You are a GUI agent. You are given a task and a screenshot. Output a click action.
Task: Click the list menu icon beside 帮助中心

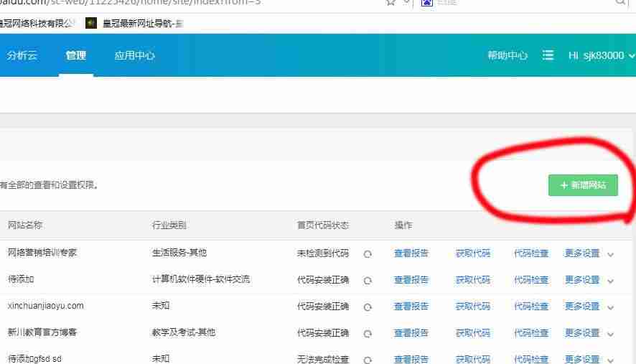pyautogui.click(x=548, y=55)
